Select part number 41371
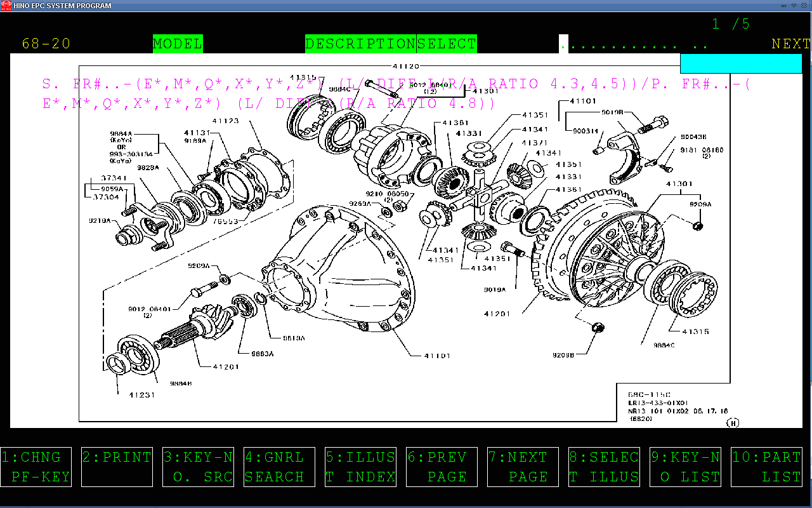Image resolution: width=812 pixels, height=508 pixels. pos(534,144)
